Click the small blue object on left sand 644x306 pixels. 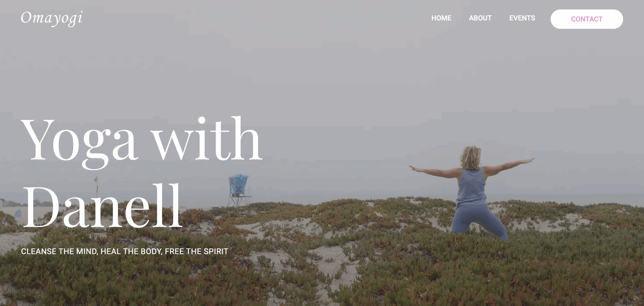[x=18, y=214]
